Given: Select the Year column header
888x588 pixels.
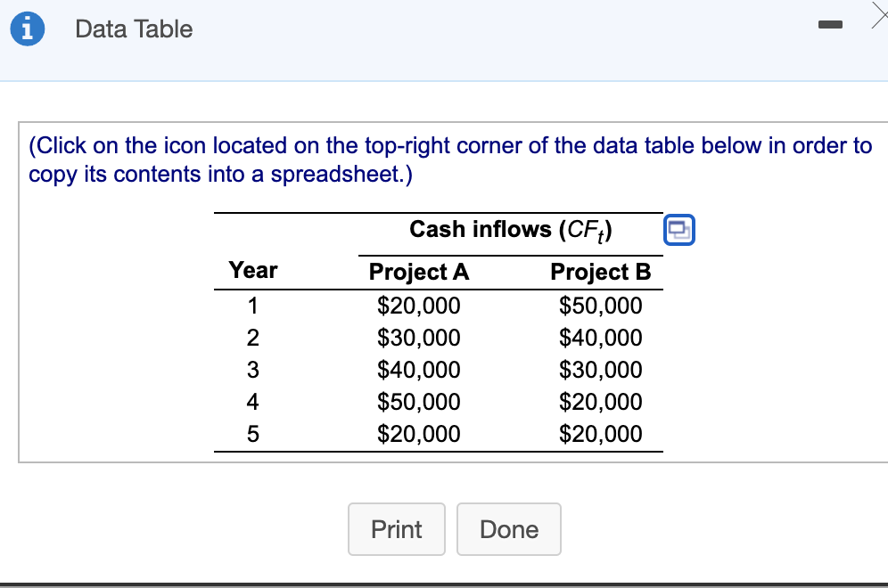Looking at the screenshot, I should click(x=252, y=270).
